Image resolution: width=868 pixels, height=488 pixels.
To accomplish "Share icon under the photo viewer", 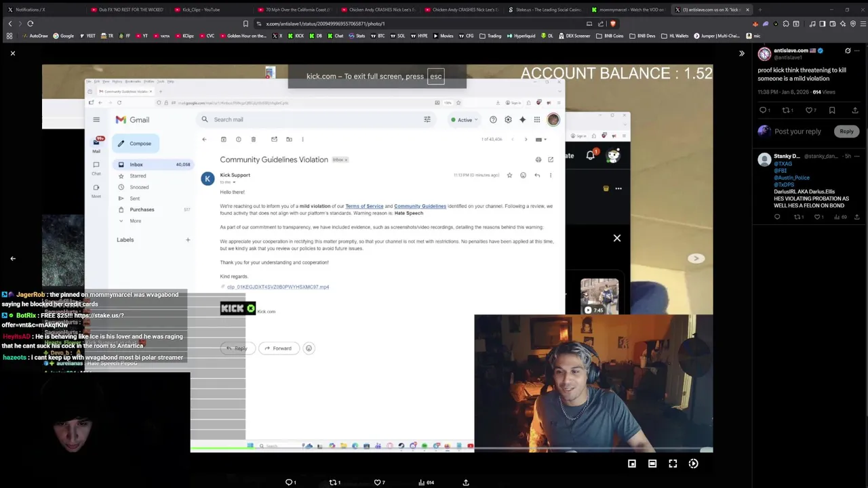I will click(x=466, y=482).
